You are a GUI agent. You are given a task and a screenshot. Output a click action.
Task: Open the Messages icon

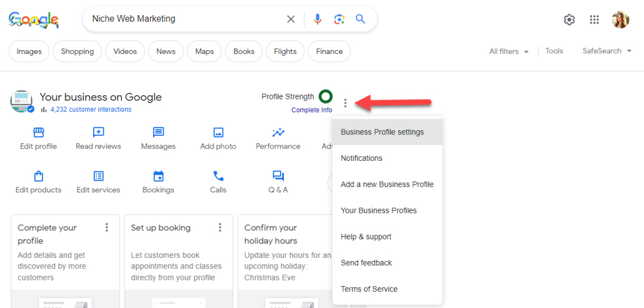click(158, 133)
